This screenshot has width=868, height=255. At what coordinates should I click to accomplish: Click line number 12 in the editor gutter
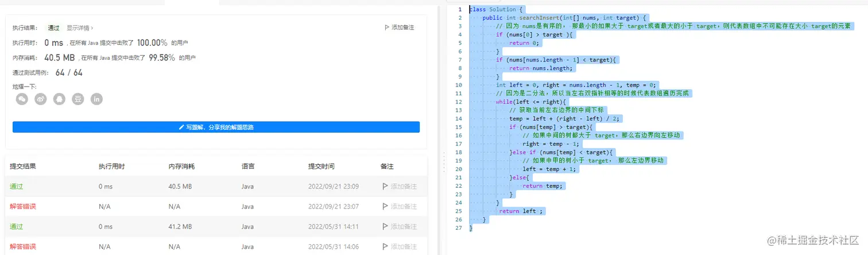click(x=459, y=102)
